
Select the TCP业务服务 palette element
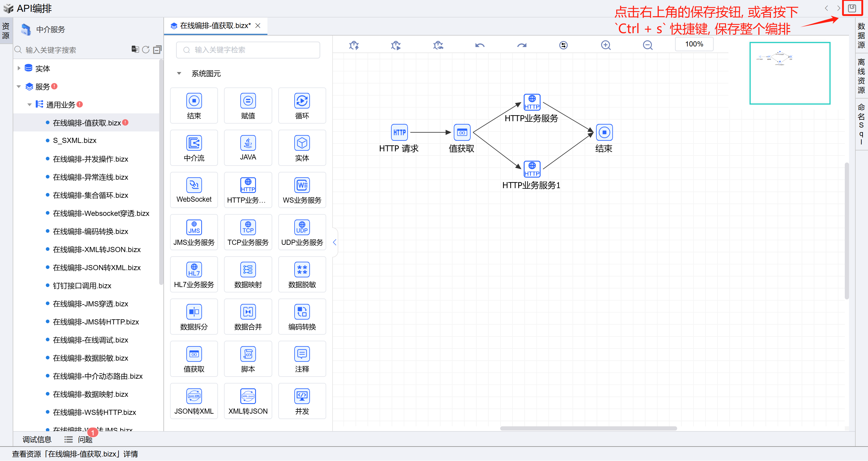pyautogui.click(x=248, y=232)
